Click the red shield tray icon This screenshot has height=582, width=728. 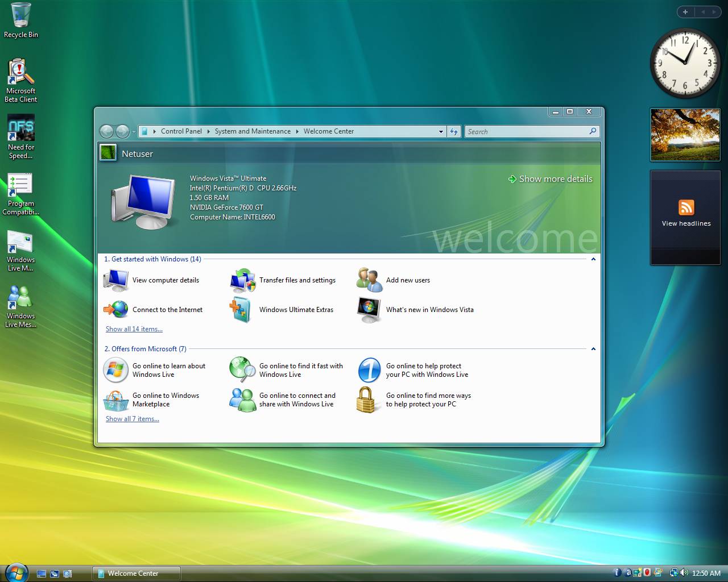647,573
